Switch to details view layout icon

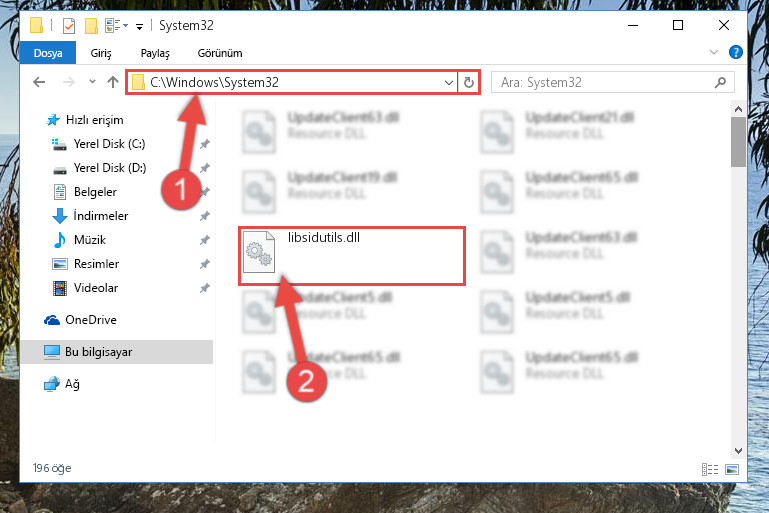pyautogui.click(x=710, y=469)
